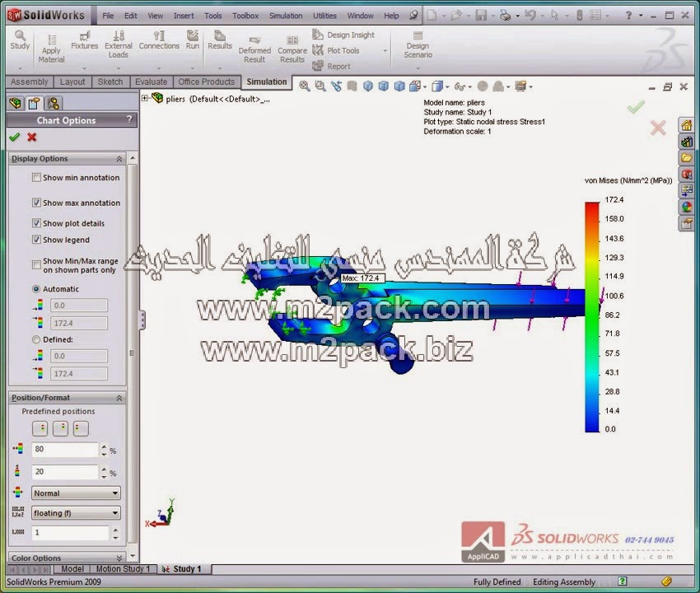Open PropertyManager tab icon

[x=34, y=103]
